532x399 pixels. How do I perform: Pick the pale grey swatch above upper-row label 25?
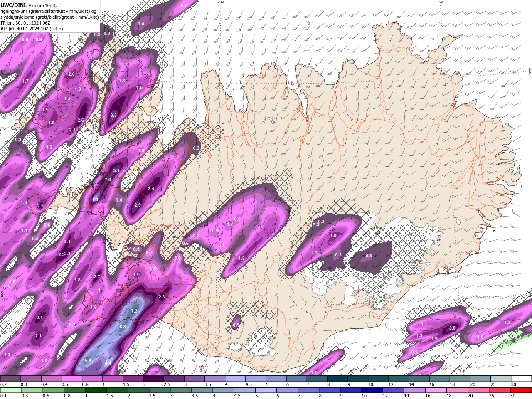(x=501, y=379)
